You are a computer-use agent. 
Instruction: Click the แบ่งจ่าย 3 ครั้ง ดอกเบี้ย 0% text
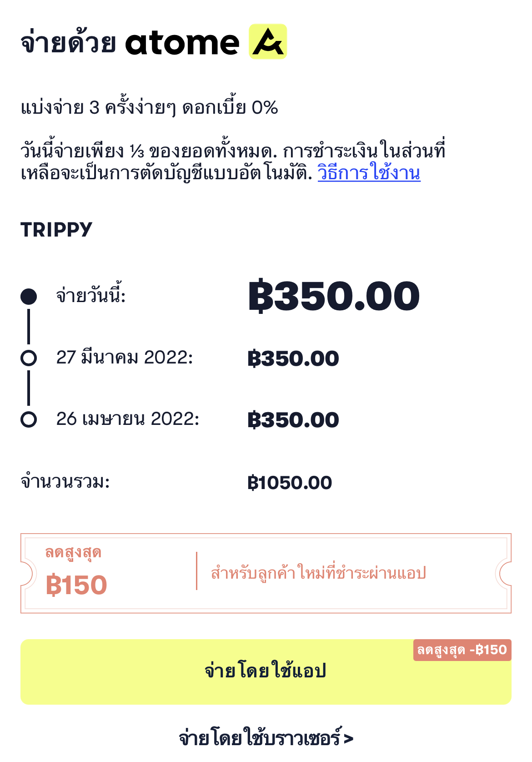tap(149, 108)
